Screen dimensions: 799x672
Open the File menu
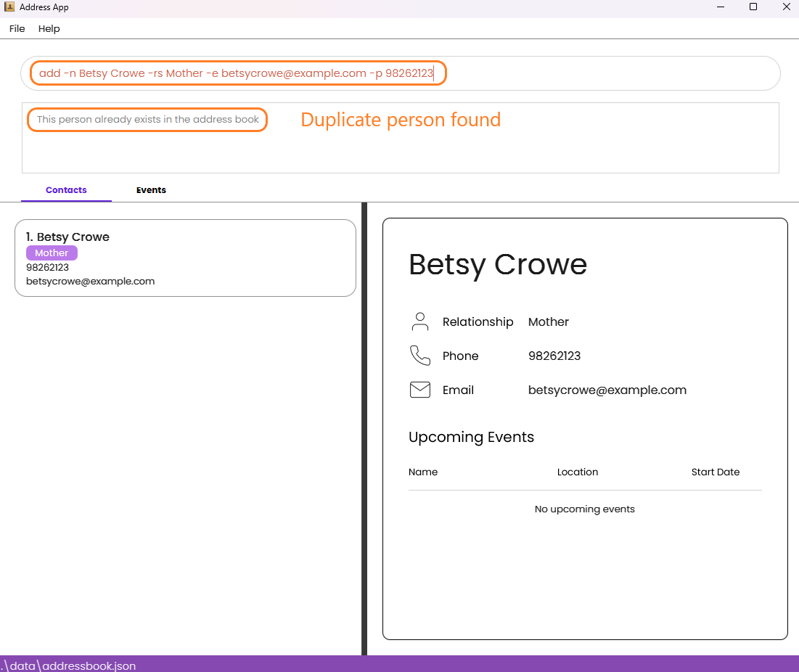tap(17, 28)
